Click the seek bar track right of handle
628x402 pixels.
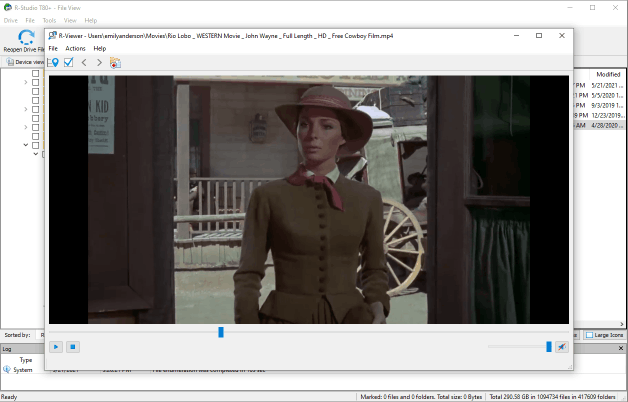point(396,332)
